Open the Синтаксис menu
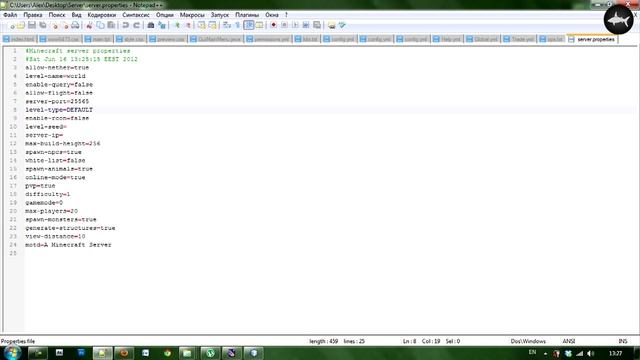The image size is (640, 360). pyautogui.click(x=136, y=15)
